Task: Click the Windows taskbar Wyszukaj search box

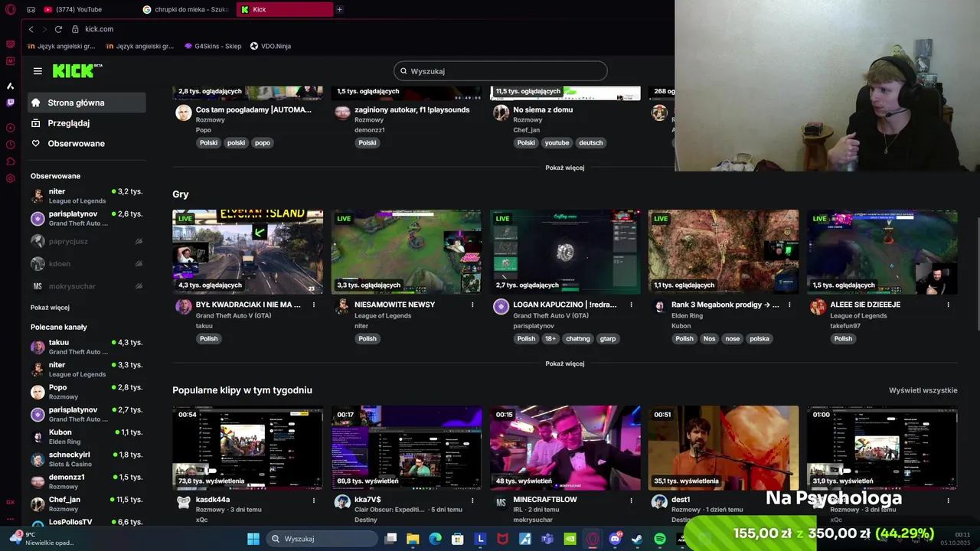Action: pyautogui.click(x=322, y=539)
